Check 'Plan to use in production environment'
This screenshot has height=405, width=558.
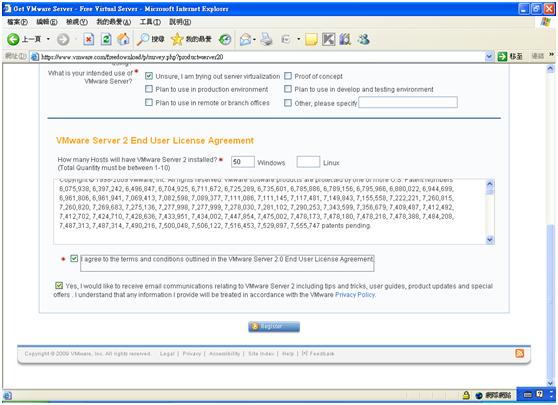pyautogui.click(x=149, y=89)
